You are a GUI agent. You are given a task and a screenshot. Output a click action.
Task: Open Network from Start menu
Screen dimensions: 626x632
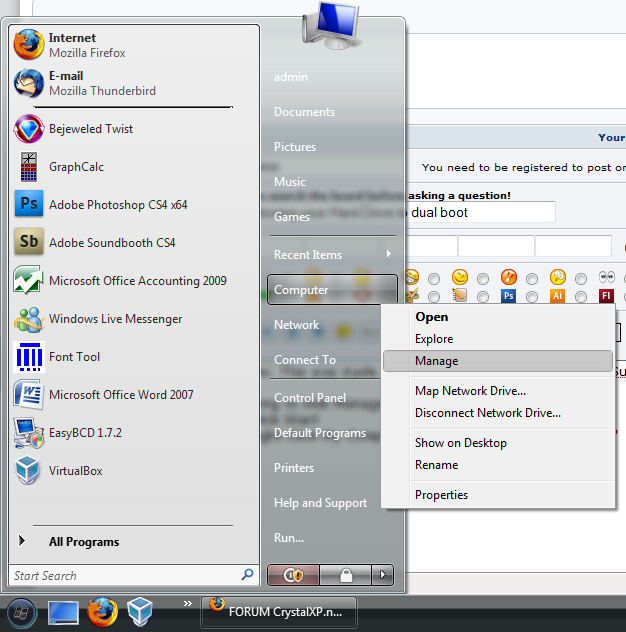click(x=296, y=324)
